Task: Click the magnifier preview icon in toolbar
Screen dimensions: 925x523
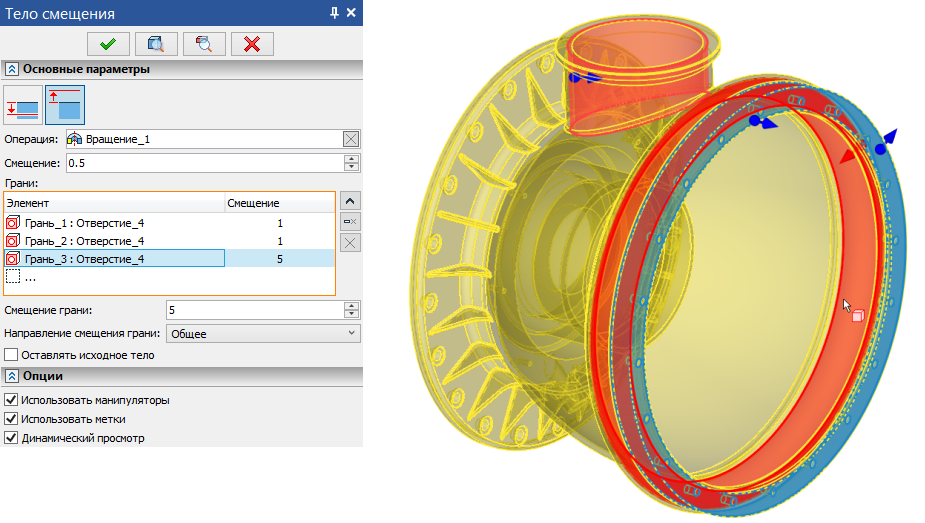Action: [204, 44]
